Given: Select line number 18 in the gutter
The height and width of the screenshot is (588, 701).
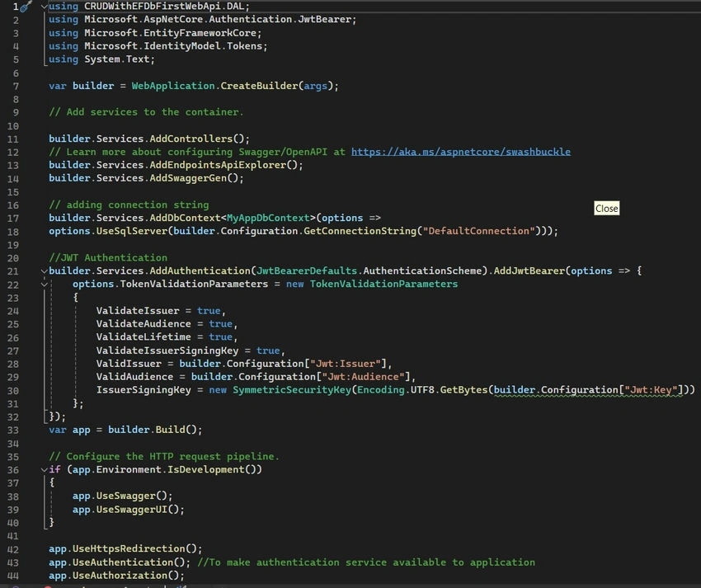Looking at the screenshot, I should point(13,232).
